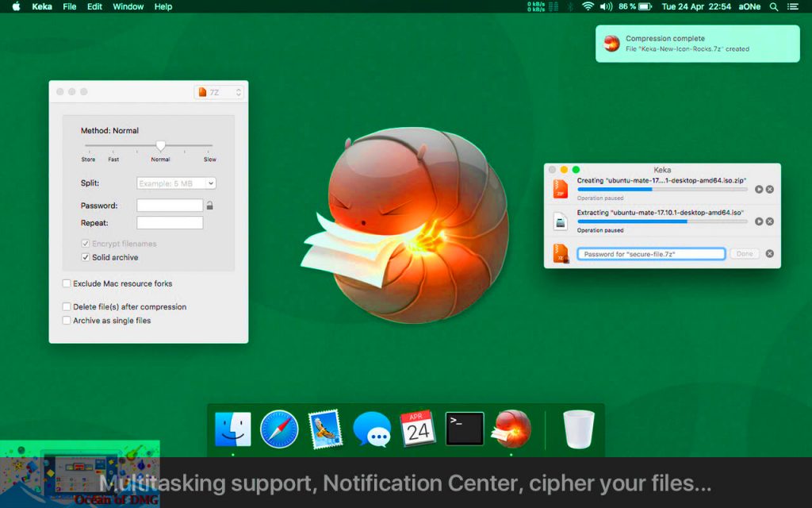Open the 7Z format dropdown
The image size is (812, 508).
click(220, 92)
